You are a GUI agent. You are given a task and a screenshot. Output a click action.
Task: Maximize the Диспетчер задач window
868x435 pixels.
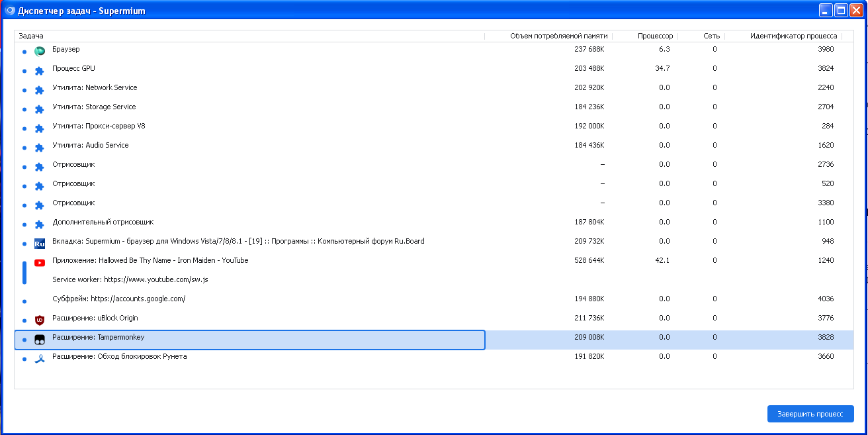[841, 10]
